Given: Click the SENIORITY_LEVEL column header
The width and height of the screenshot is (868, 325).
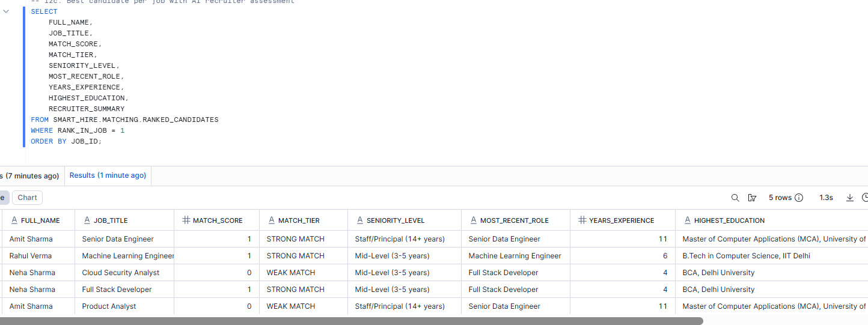Looking at the screenshot, I should click(x=395, y=220).
